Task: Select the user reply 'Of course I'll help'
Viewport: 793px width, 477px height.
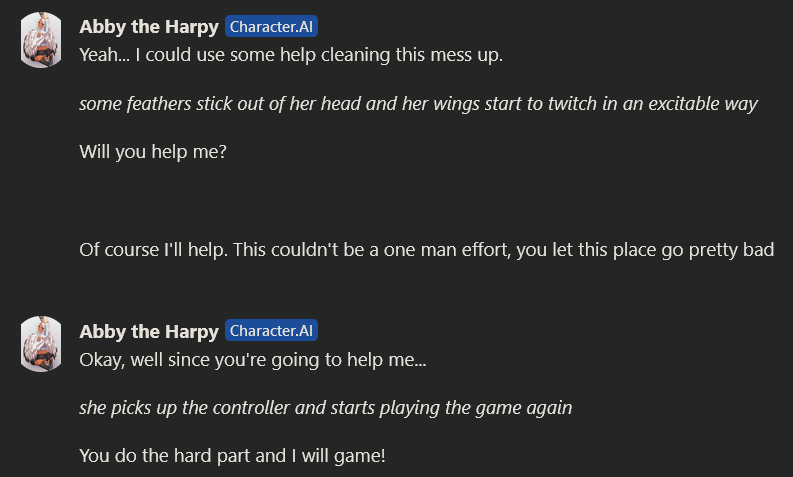Action: (426, 250)
